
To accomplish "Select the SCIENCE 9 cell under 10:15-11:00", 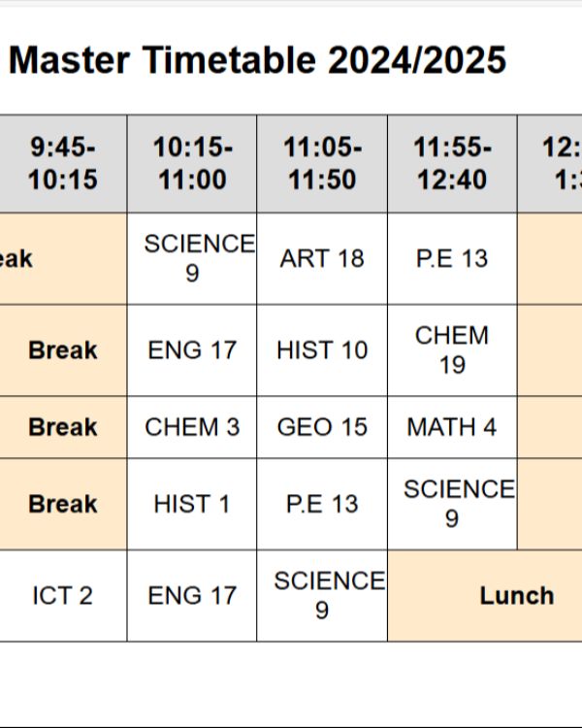I will click(x=192, y=258).
